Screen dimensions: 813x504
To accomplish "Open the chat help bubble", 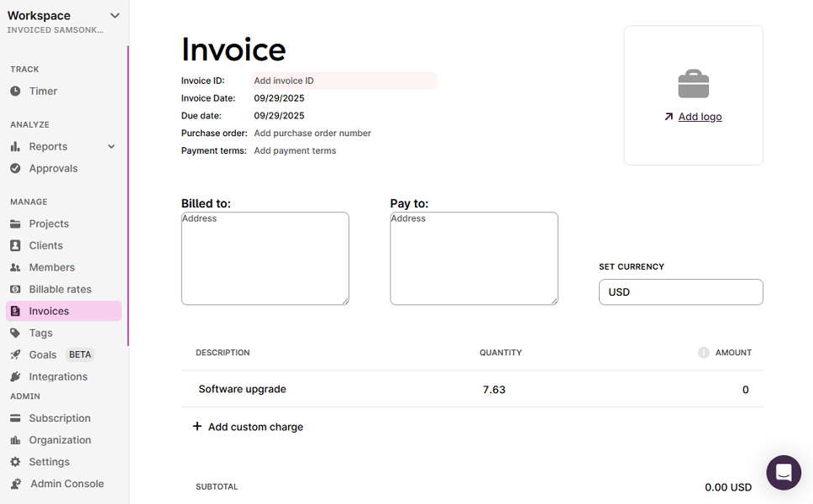I will [784, 473].
